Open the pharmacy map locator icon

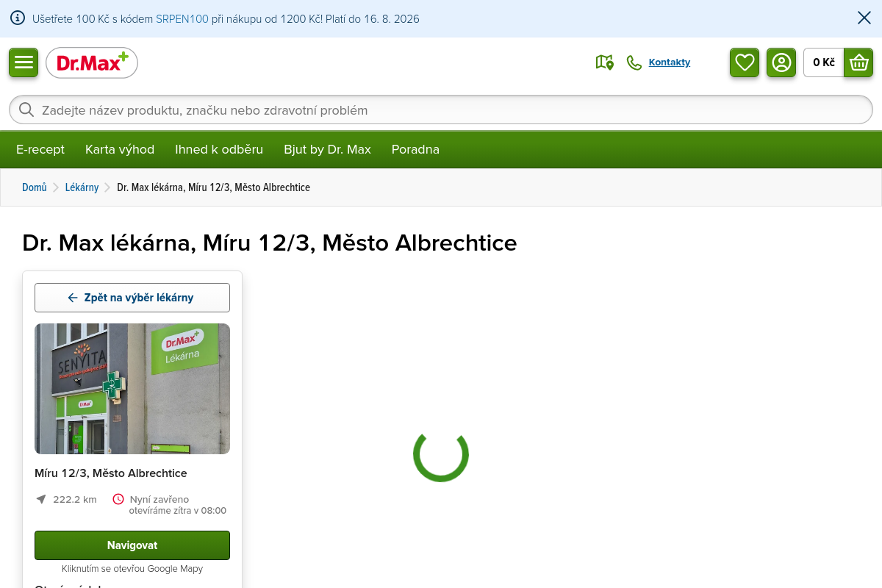pos(604,62)
